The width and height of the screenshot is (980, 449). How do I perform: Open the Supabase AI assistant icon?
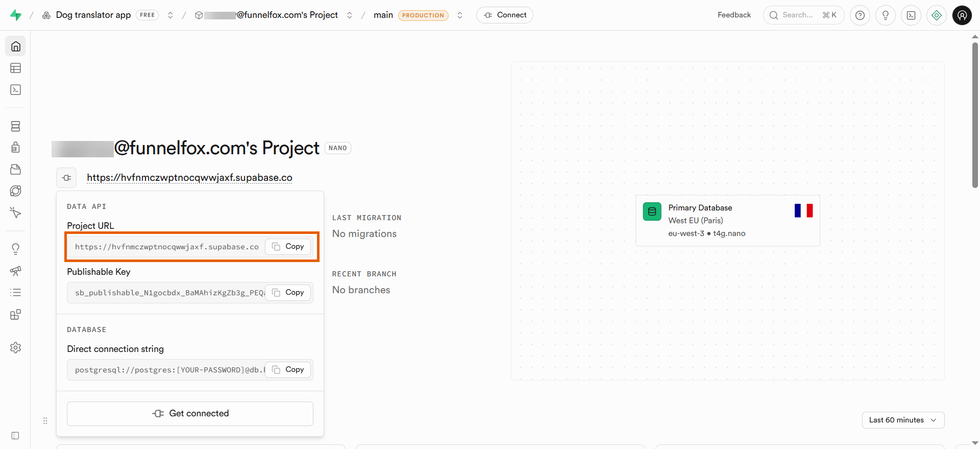937,15
